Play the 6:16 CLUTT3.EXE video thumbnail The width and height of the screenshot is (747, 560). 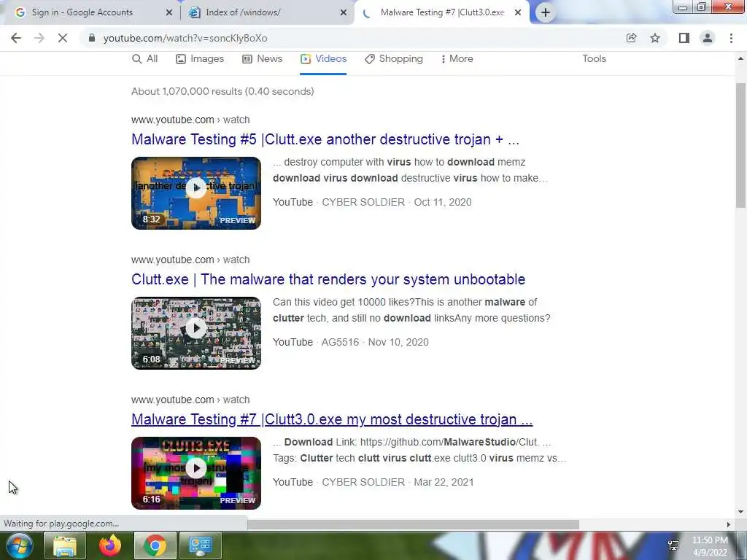coord(196,473)
